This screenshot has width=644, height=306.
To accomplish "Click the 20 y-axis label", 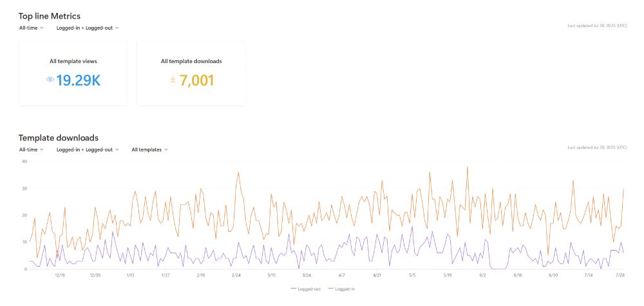I will coord(24,215).
